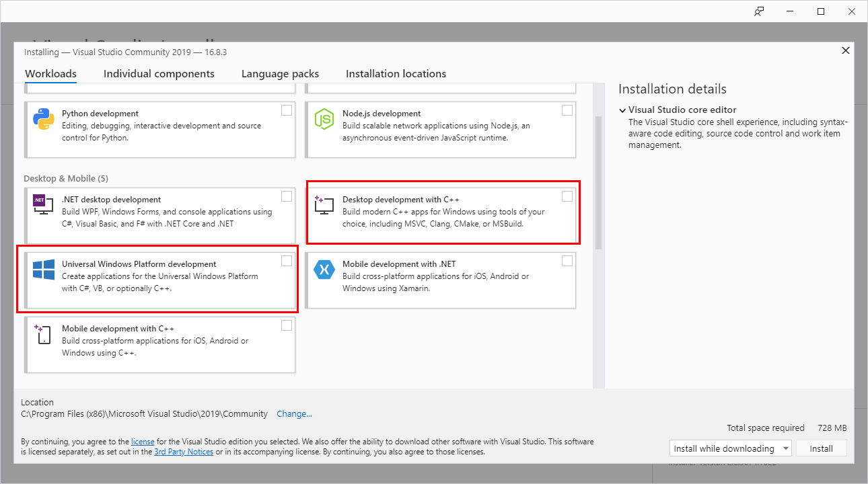This screenshot has width=868, height=484.
Task: Select the Python development card title
Action: [x=100, y=114]
